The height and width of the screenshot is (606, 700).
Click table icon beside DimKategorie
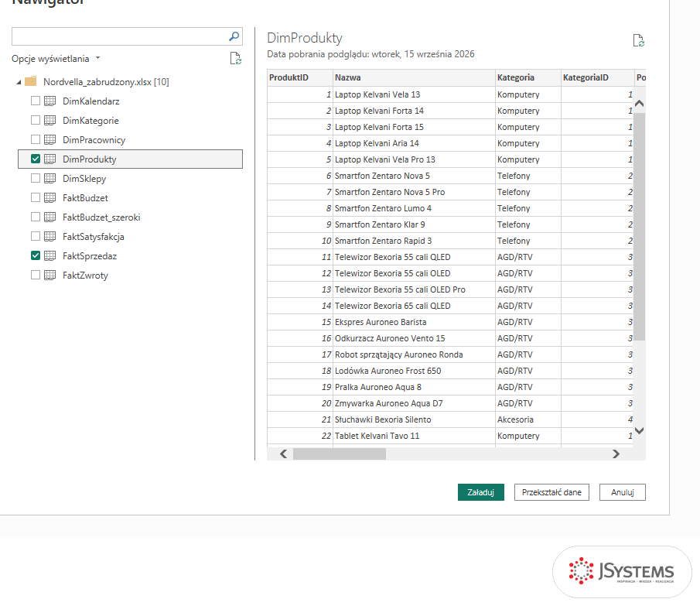(x=50, y=120)
